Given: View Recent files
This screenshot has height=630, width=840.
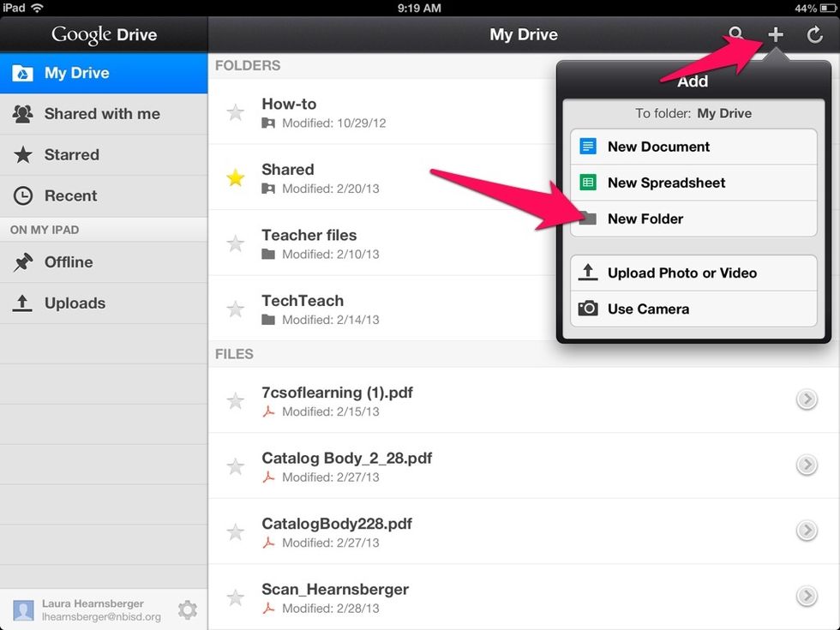Looking at the screenshot, I should [x=104, y=196].
